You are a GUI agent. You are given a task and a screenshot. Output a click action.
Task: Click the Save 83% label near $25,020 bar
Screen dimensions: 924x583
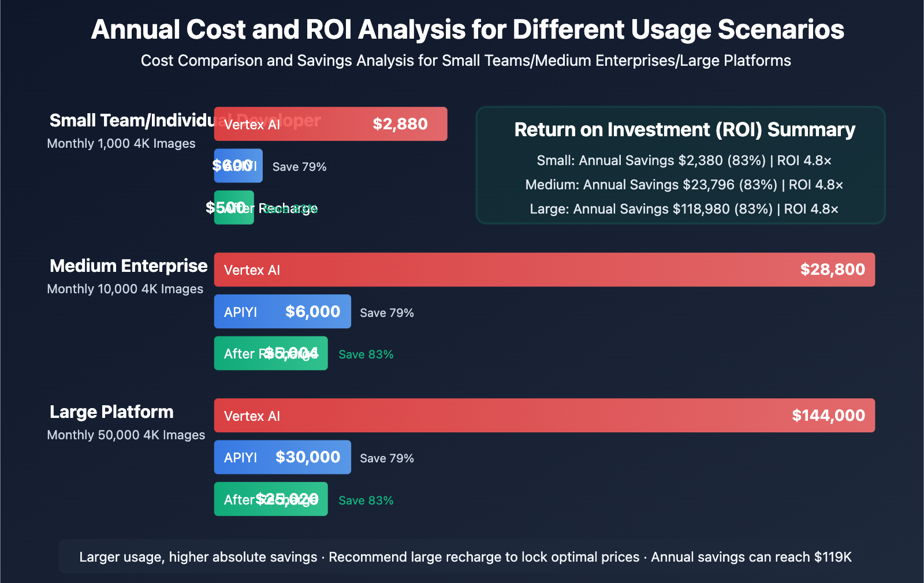(366, 500)
